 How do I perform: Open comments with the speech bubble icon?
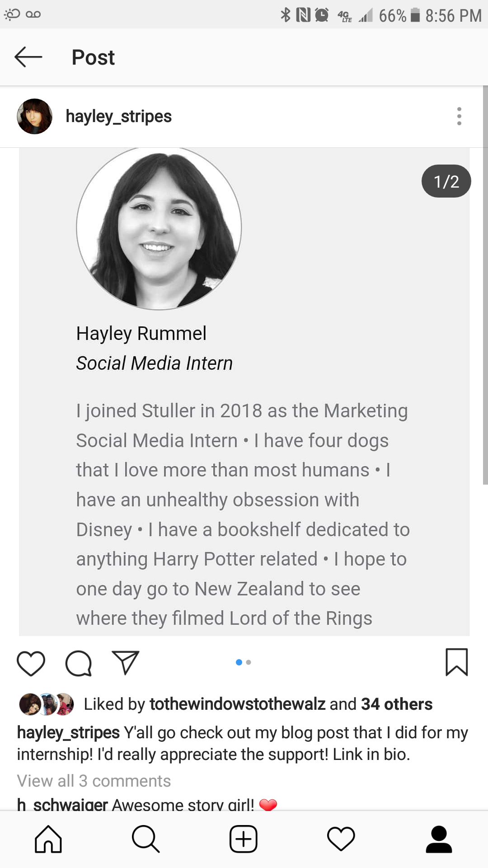79,663
